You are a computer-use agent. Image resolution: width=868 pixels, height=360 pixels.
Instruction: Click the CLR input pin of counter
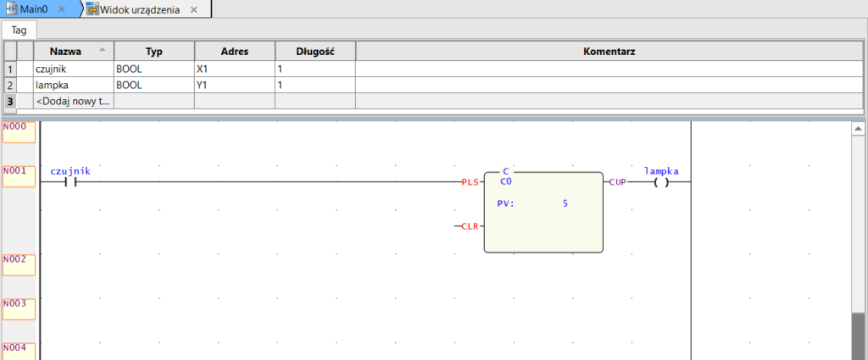470,226
